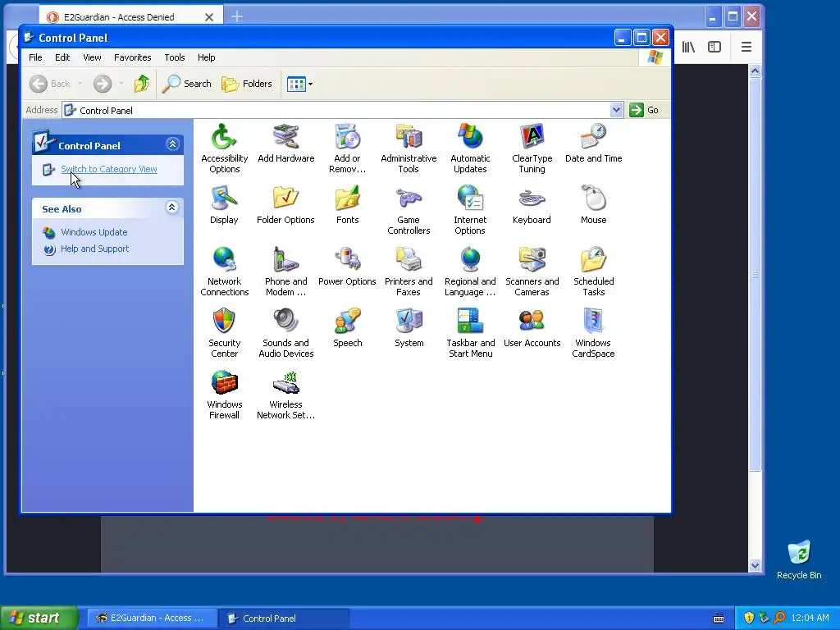840x630 pixels.
Task: Select the Mouse icon
Action: pyautogui.click(x=594, y=204)
